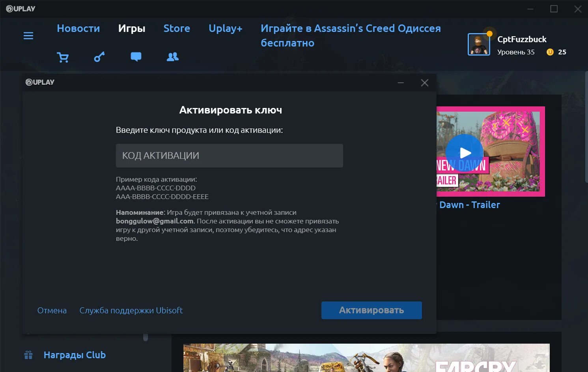Open the Assassin's Creed Одиссея free promo link
This screenshot has height=372, width=588.
click(x=351, y=35)
